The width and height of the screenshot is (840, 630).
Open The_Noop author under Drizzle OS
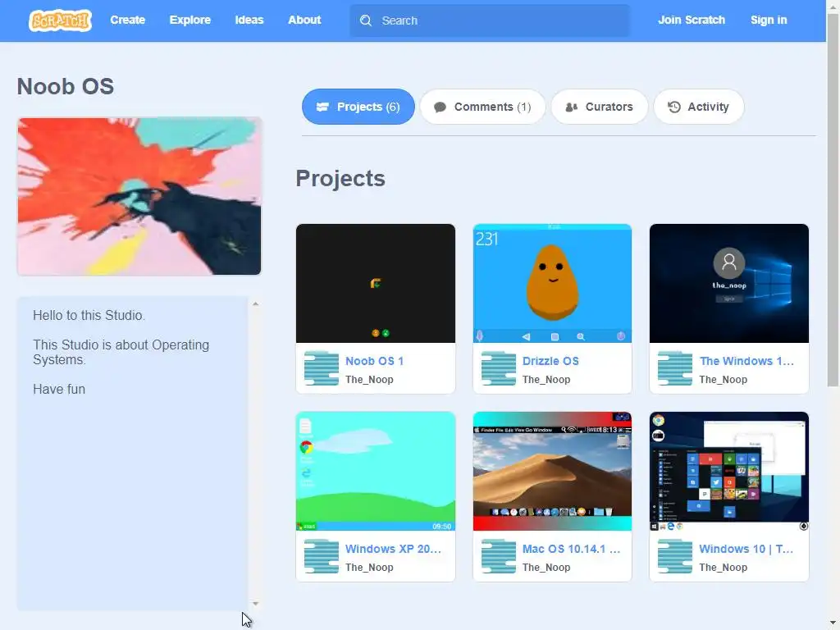click(x=546, y=379)
